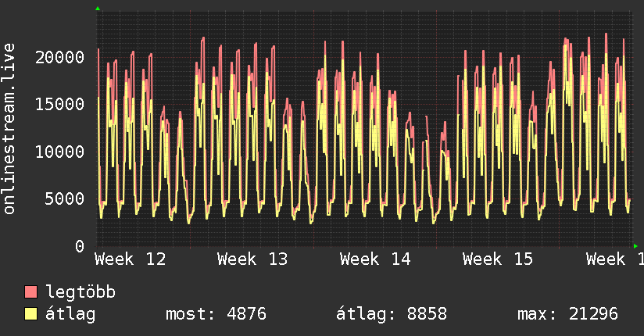Click the átlag legend label
644x336 pixels.
click(x=70, y=314)
